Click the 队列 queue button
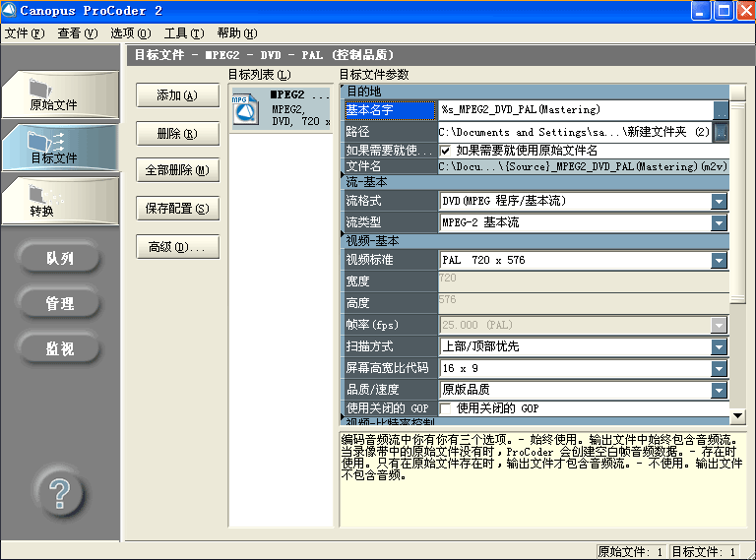This screenshot has height=560, width=756. 60,258
